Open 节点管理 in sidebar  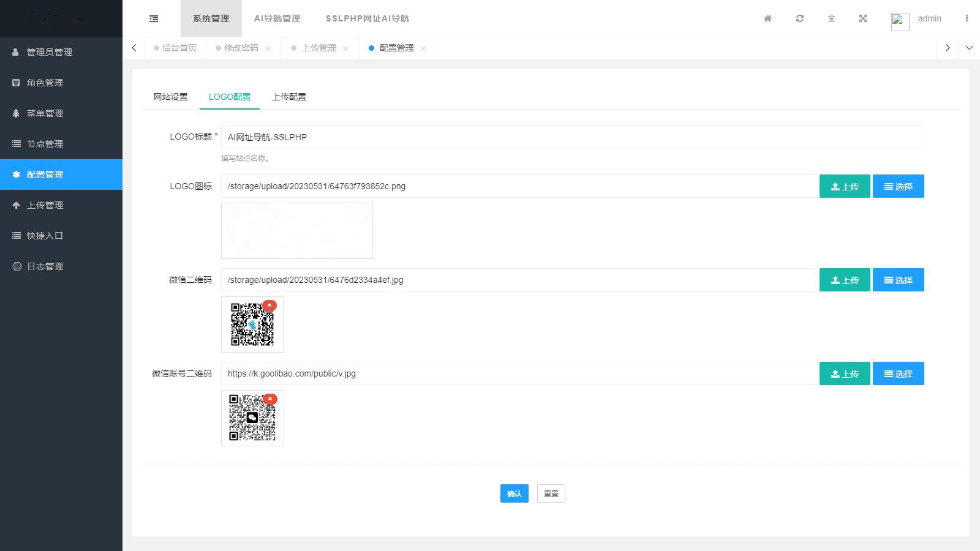point(61,144)
